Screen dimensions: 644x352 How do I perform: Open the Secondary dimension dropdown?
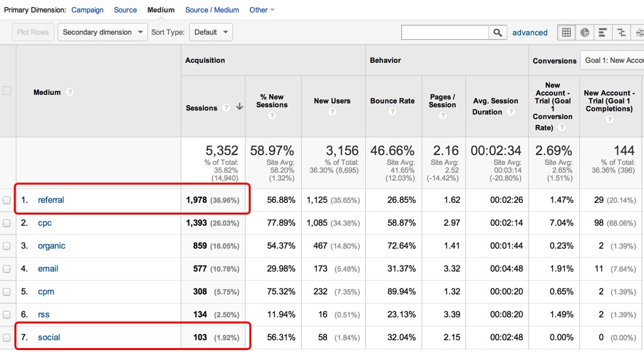(x=102, y=32)
